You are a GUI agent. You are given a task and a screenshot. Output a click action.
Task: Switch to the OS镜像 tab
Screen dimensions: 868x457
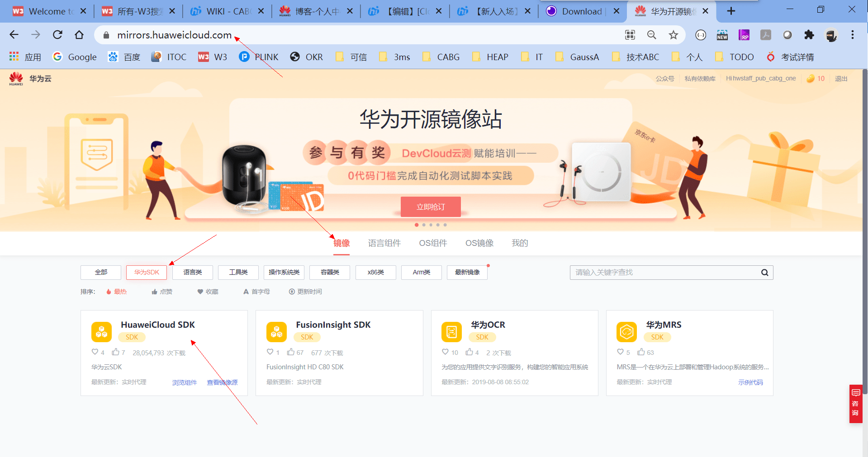(479, 243)
